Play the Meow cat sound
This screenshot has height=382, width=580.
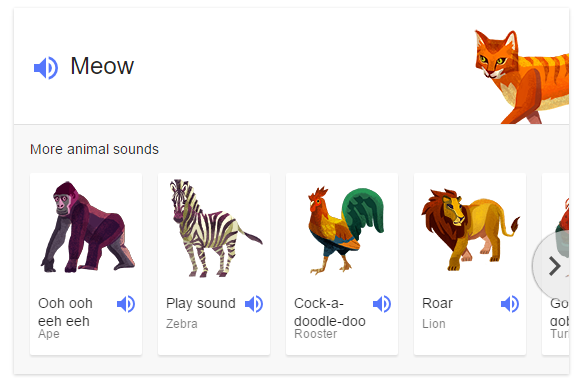(46, 68)
